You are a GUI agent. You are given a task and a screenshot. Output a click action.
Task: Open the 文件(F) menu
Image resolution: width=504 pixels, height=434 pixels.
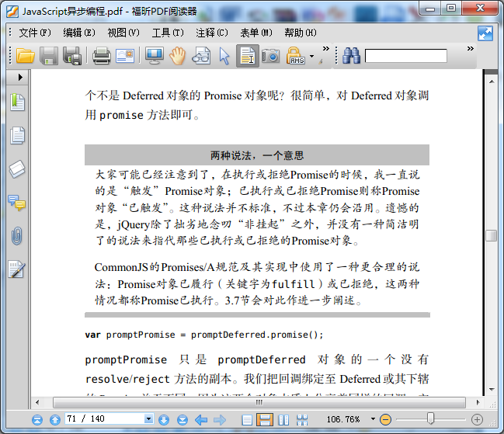point(35,33)
